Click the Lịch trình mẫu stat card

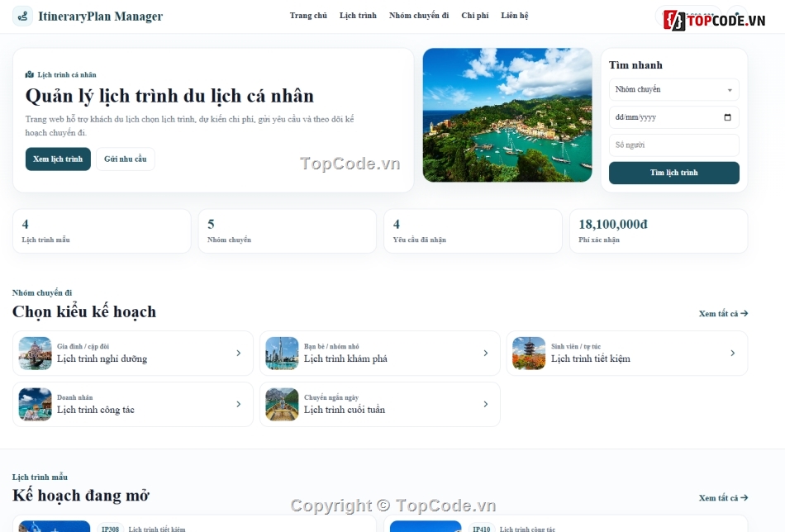click(x=102, y=231)
